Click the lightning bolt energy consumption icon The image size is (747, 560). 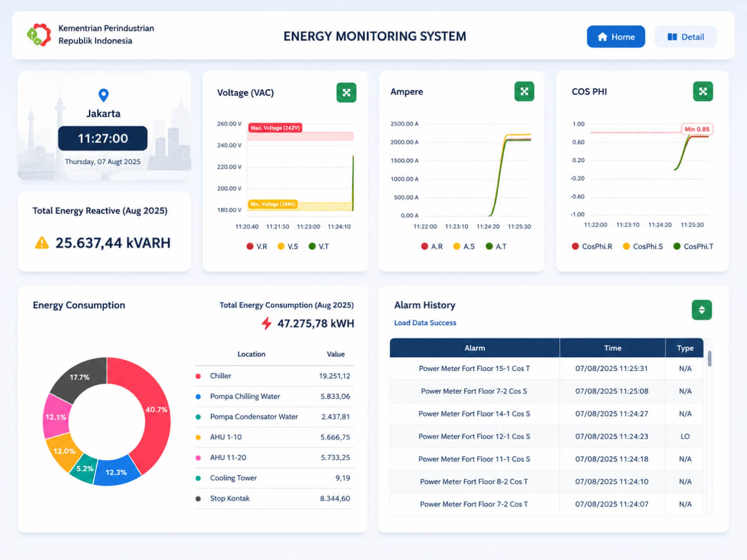[x=266, y=324]
